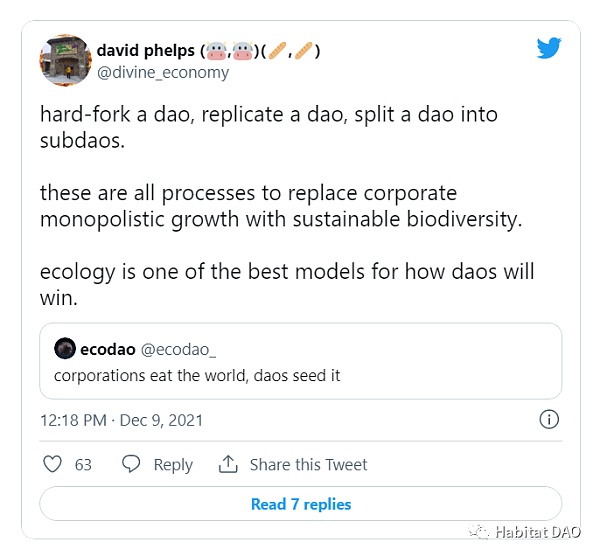Image resolution: width=600 pixels, height=556 pixels.
Task: Open the david phelps display name
Action: [148, 50]
